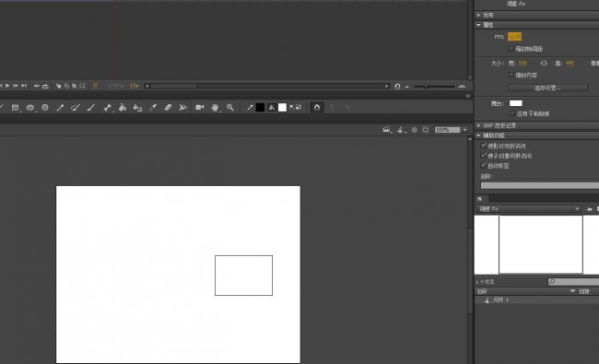Select the Oval tool
Screen dimensions: 599x364
coord(30,108)
